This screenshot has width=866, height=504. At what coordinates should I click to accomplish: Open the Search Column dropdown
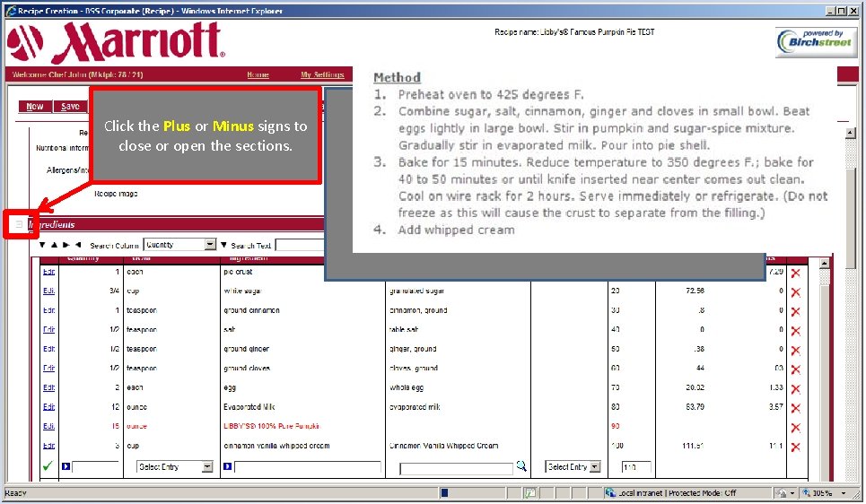click(210, 245)
